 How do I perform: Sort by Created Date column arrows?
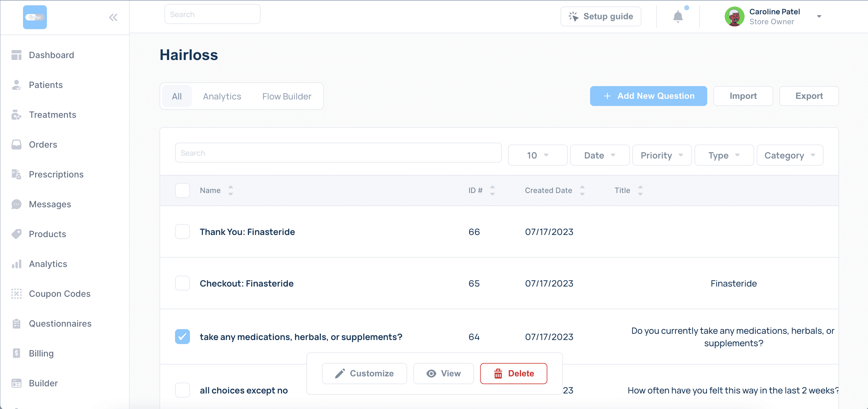[x=582, y=190]
